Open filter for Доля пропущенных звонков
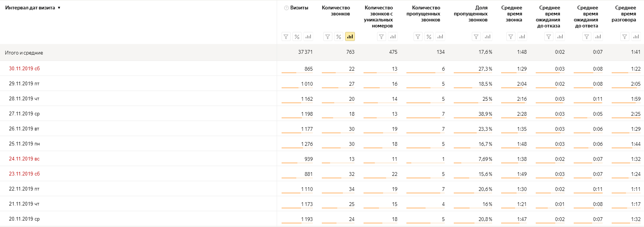 pyautogui.click(x=476, y=36)
